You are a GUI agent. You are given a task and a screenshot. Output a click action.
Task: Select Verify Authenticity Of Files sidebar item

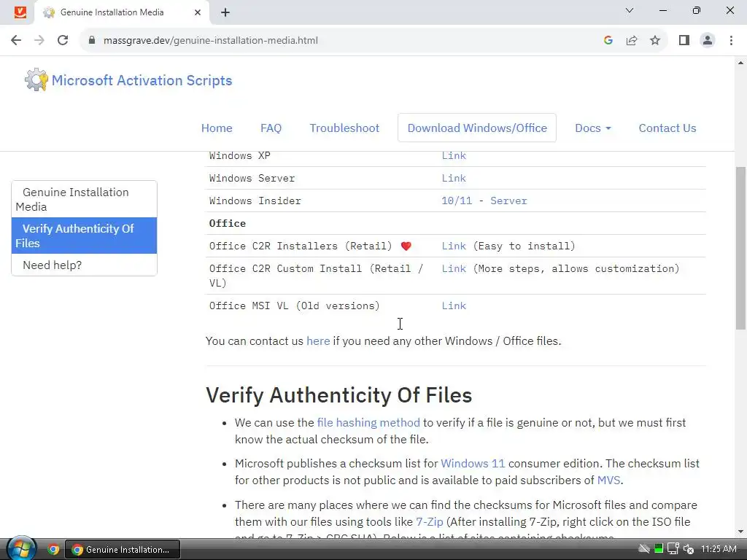85,236
